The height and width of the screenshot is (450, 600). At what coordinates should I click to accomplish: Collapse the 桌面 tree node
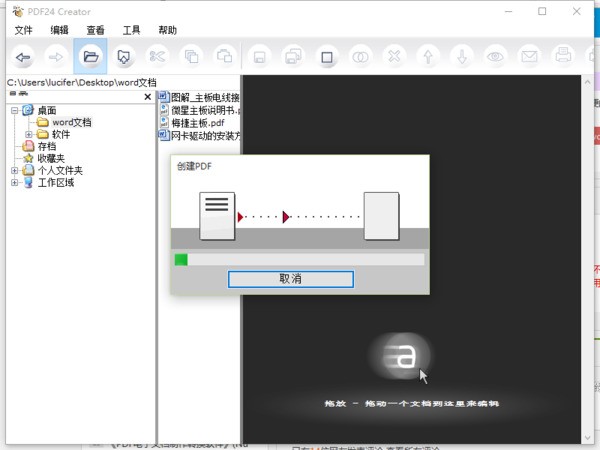click(15, 110)
